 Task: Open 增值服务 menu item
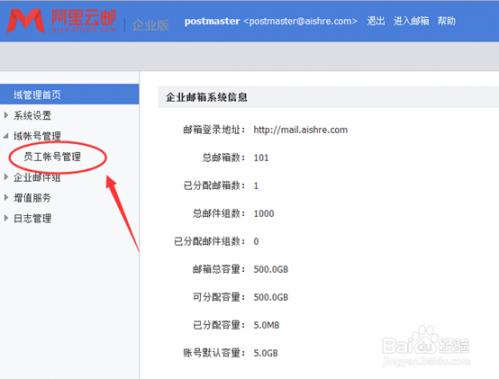[32, 198]
